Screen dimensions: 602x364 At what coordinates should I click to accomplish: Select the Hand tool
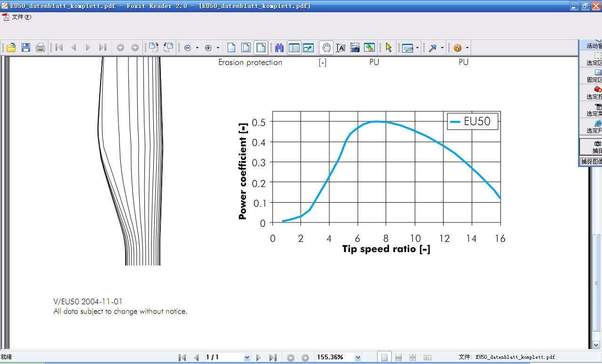tap(325, 47)
